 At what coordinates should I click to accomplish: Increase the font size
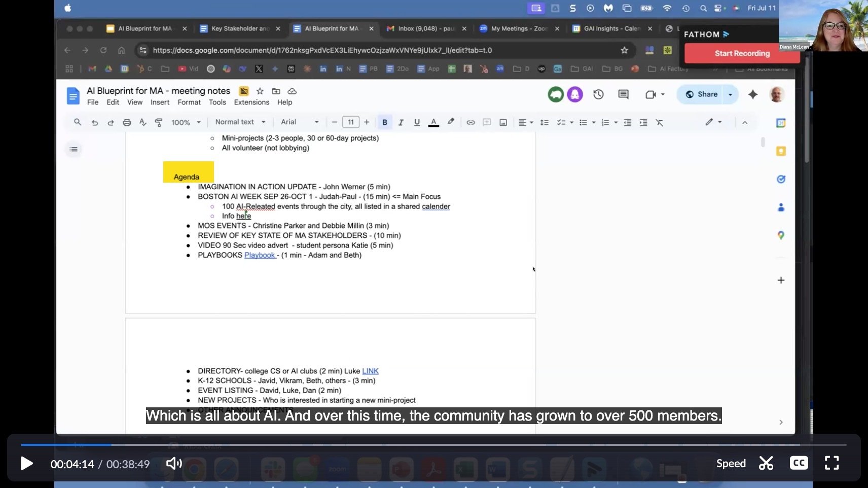click(367, 122)
